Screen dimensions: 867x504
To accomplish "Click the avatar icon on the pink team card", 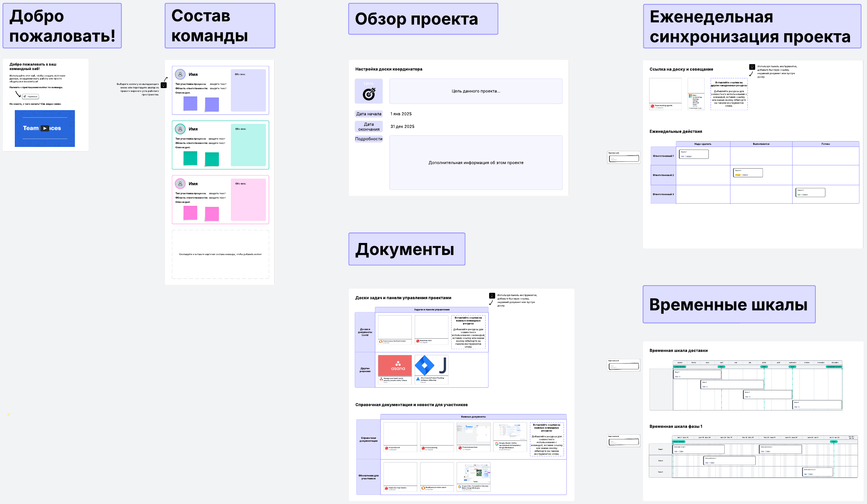I will pyautogui.click(x=180, y=183).
